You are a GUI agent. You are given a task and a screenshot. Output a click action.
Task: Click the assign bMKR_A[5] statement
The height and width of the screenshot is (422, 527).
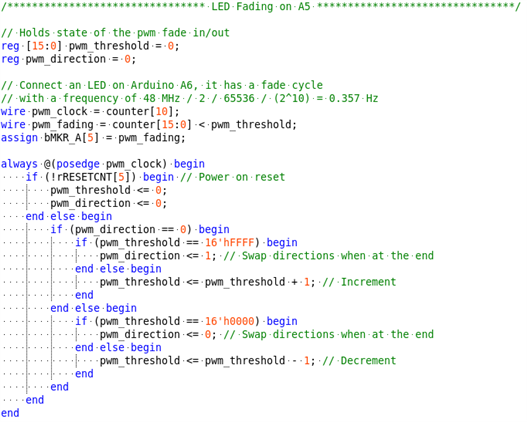tap(93, 138)
